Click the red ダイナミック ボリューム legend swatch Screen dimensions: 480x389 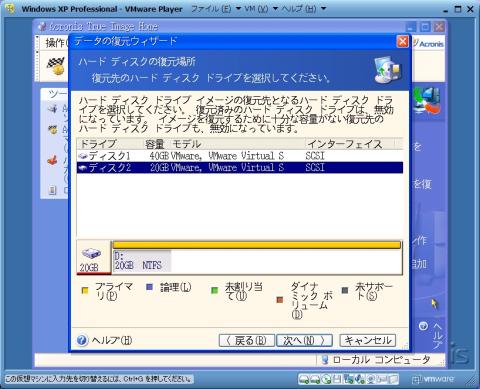click(x=280, y=300)
